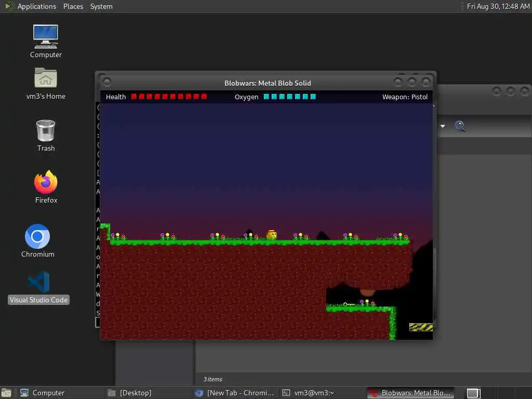
Task: Open the System menu
Action: coord(101,6)
